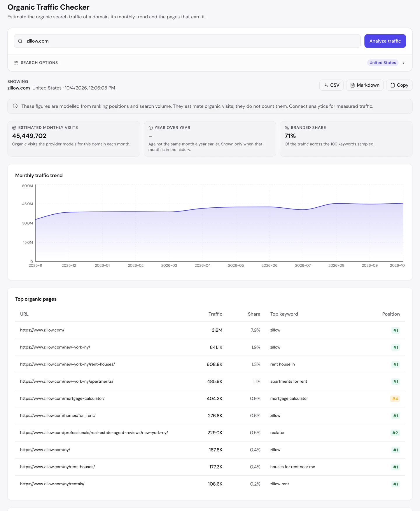Click the globe icon beside Estimated Monthly Visits
The width and height of the screenshot is (420, 511).
(14, 128)
